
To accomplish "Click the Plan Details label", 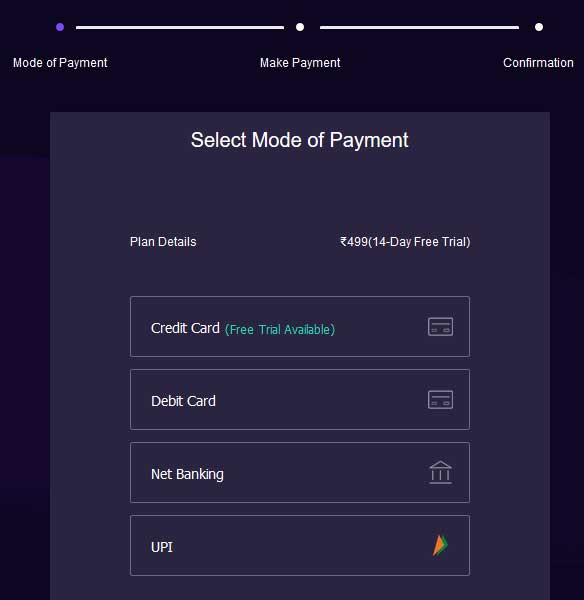I will click(163, 242).
